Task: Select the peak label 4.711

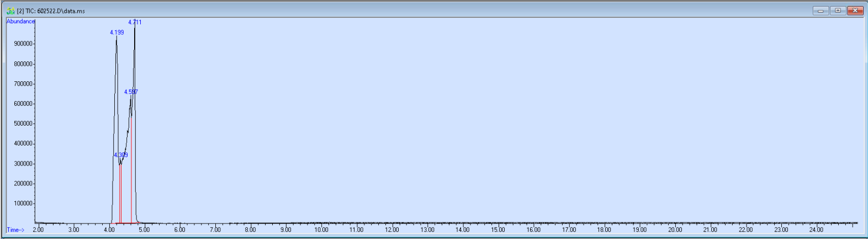Action: 135,22
